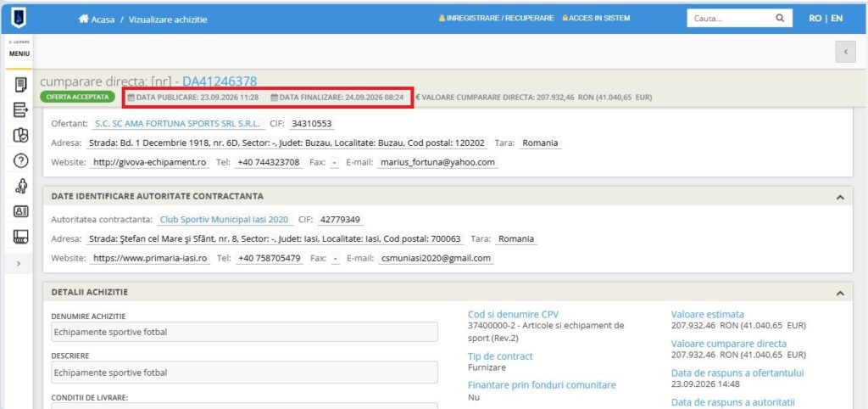Click the Cauta search input field
The width and height of the screenshot is (868, 409).
730,19
